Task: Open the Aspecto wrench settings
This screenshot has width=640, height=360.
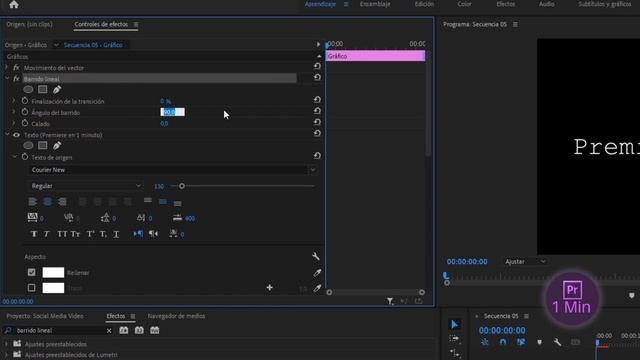Action: pos(316,256)
